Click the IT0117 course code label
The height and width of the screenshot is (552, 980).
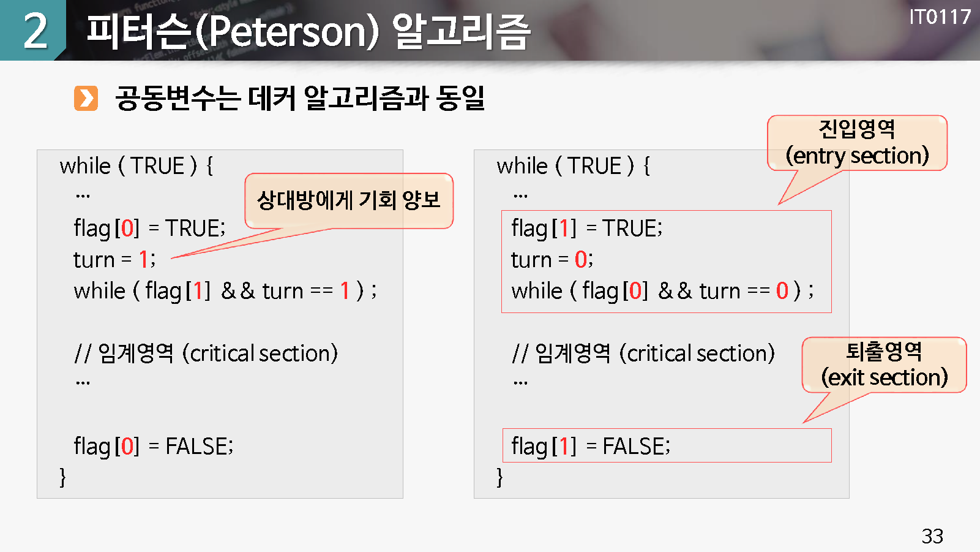940,17
